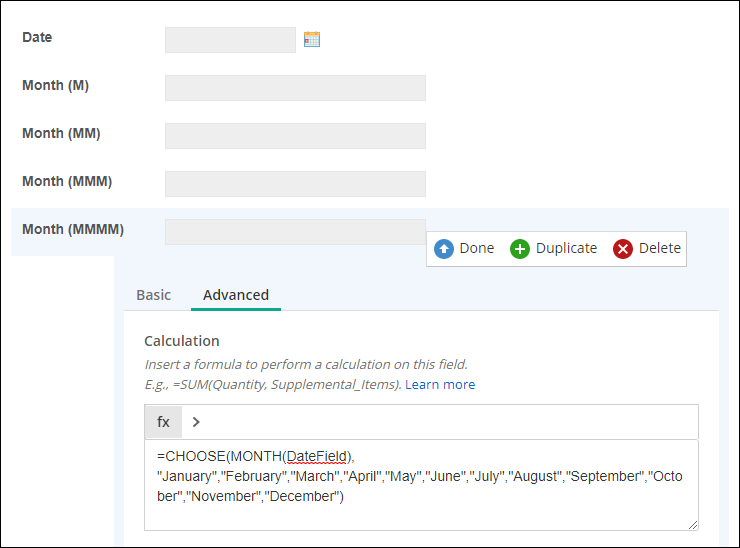
Task: Click the red Delete X icon
Action: point(622,249)
